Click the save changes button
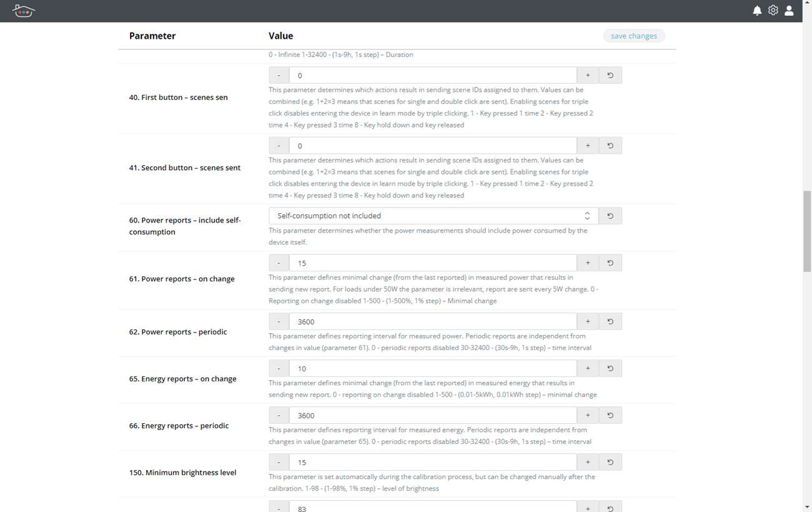Screen dimensions: 812x512 [x=633, y=36]
